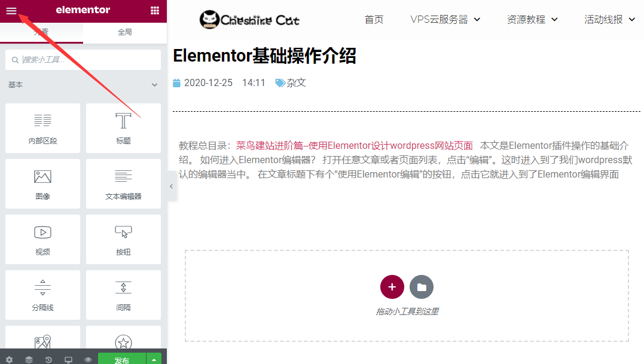644x364 pixels.
Task: Click the green 发布 publish button
Action: click(121, 359)
